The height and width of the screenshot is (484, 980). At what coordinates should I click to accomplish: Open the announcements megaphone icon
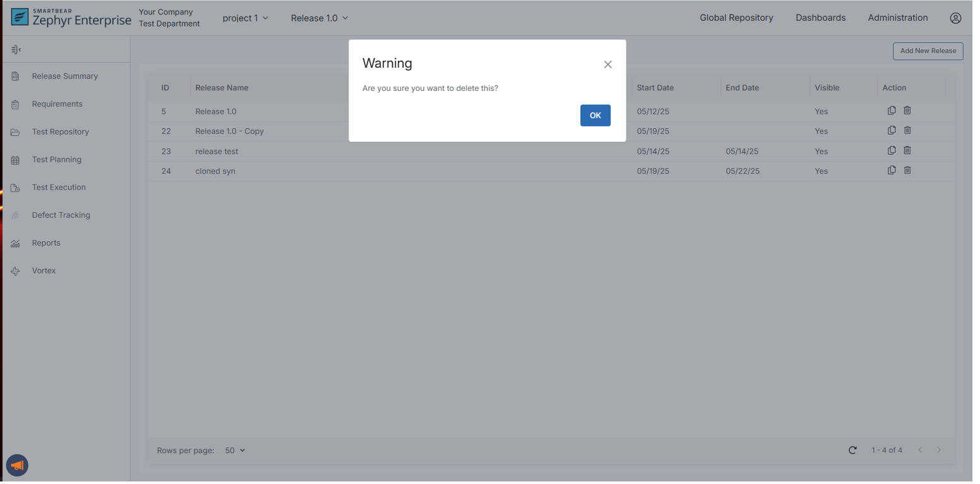[x=17, y=466]
